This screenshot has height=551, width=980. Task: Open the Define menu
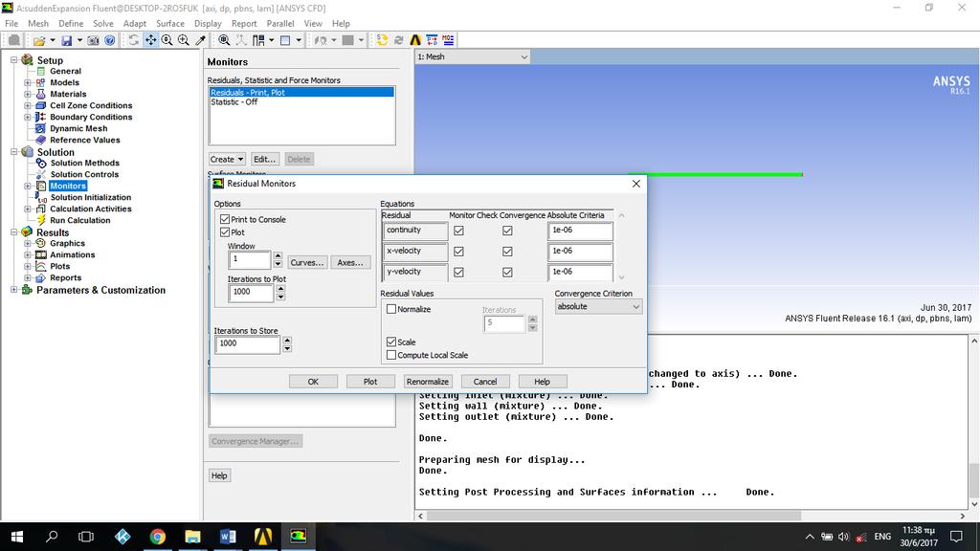[71, 24]
